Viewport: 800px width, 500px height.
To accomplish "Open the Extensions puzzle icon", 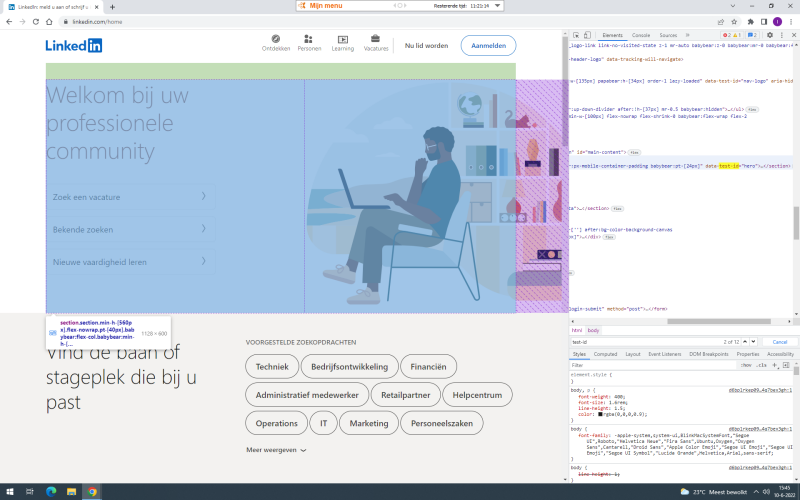I will 751,21.
